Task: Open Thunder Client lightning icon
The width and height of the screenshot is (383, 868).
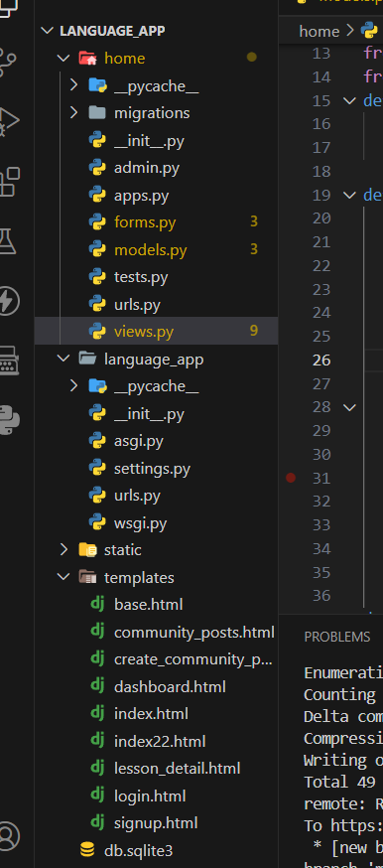Action: point(8,301)
